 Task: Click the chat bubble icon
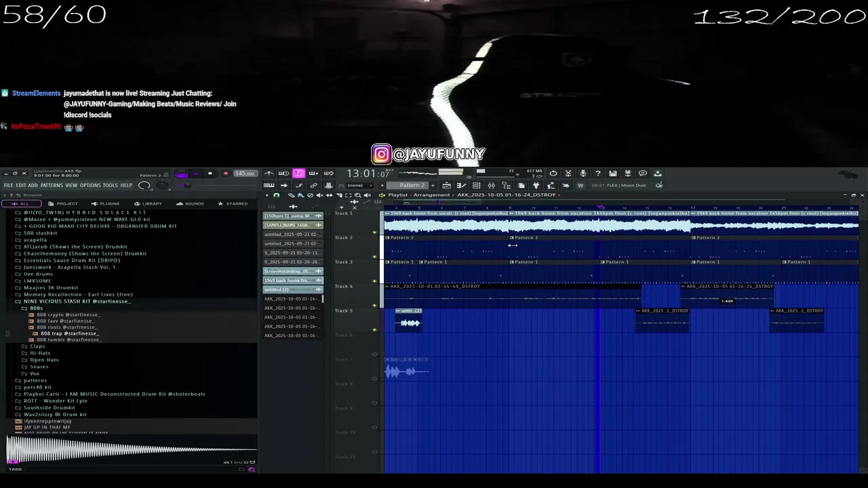[x=643, y=174]
